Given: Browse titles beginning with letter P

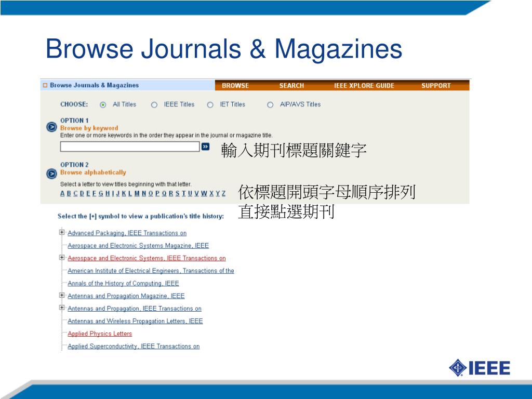Looking at the screenshot, I should (x=157, y=193).
